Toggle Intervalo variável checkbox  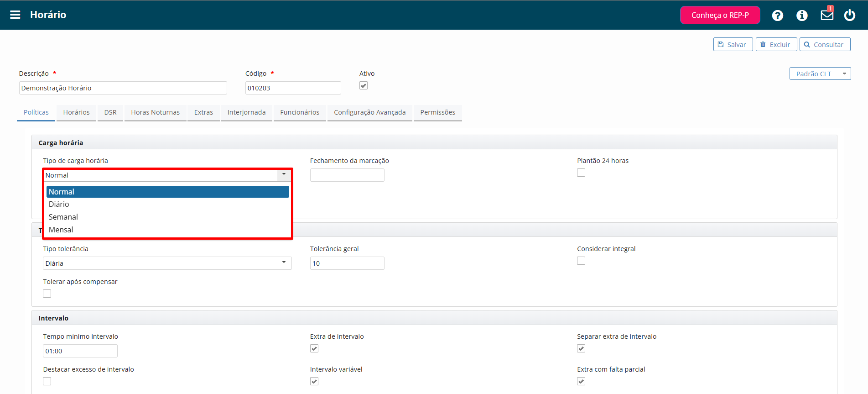click(314, 381)
